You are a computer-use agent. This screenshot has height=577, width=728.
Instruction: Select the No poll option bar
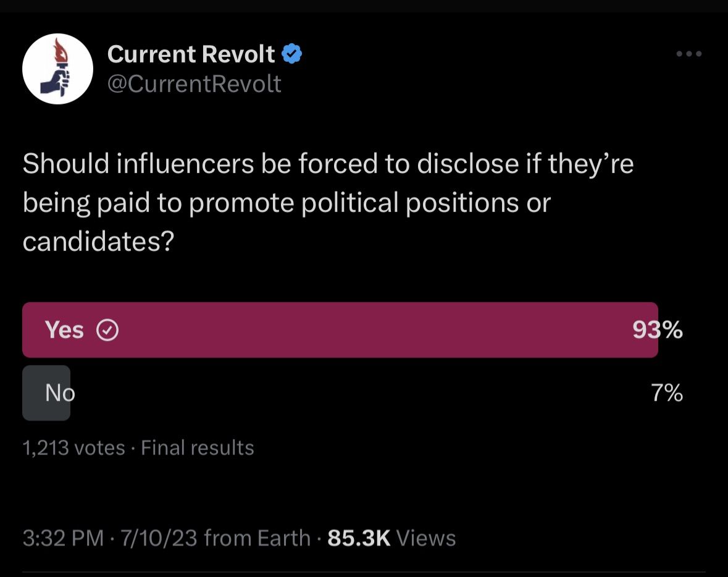(46, 393)
